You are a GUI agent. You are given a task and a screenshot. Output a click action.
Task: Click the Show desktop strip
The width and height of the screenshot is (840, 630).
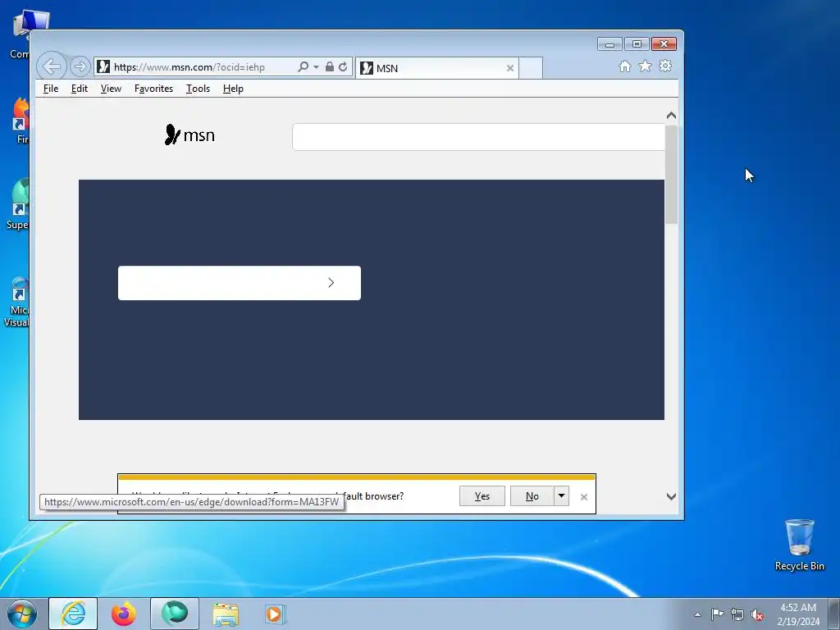pos(834,614)
